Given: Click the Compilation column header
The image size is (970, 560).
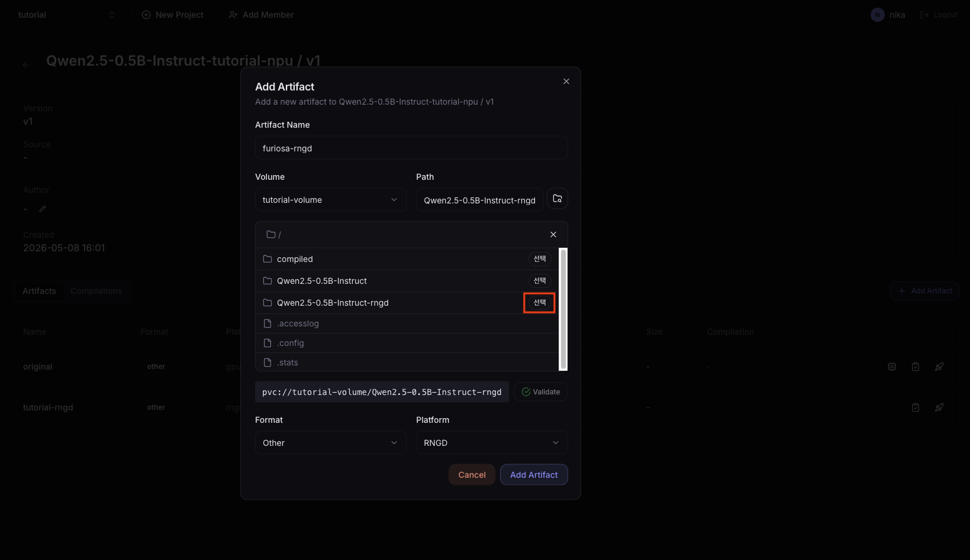Looking at the screenshot, I should (x=730, y=332).
